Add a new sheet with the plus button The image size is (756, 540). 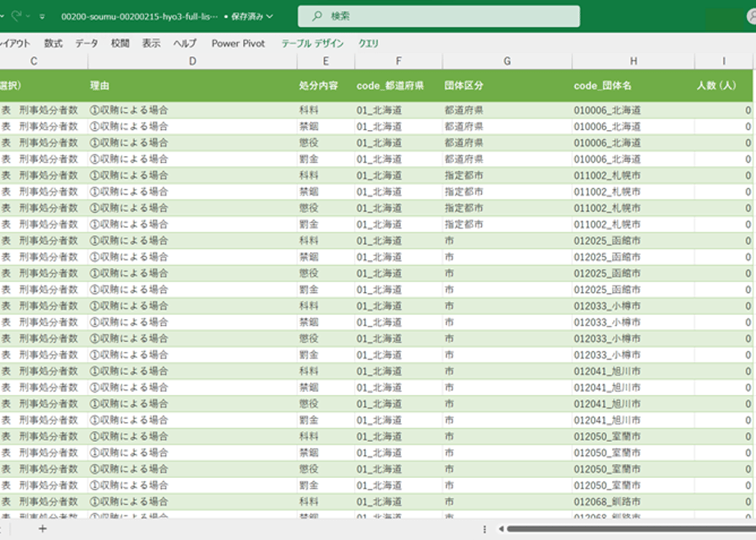point(43,529)
